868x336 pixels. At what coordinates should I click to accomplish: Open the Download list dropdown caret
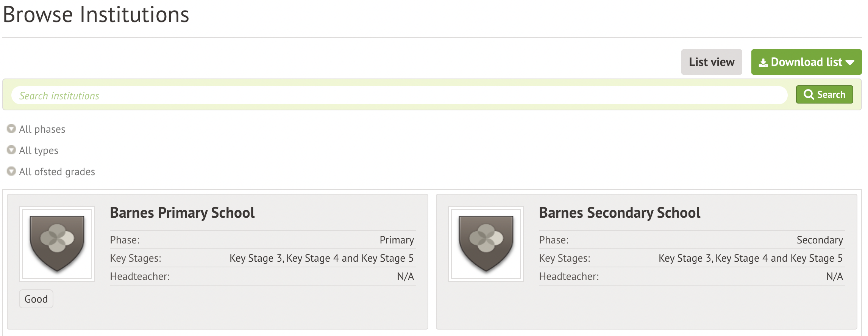click(x=850, y=63)
